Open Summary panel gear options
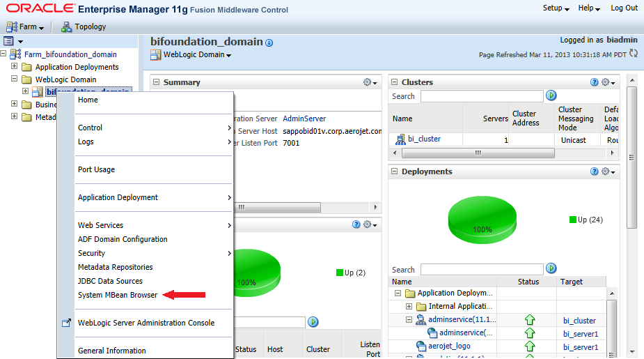Image resolution: width=644 pixels, height=359 pixels. pyautogui.click(x=370, y=82)
